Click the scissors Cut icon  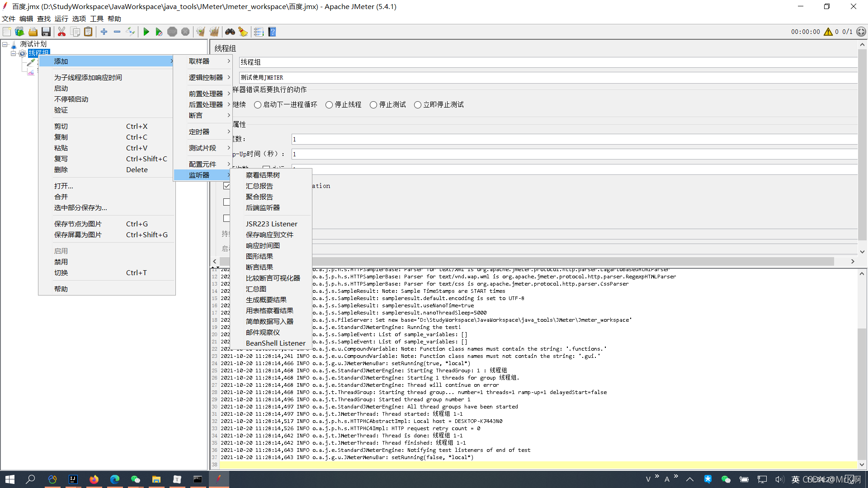tap(62, 32)
